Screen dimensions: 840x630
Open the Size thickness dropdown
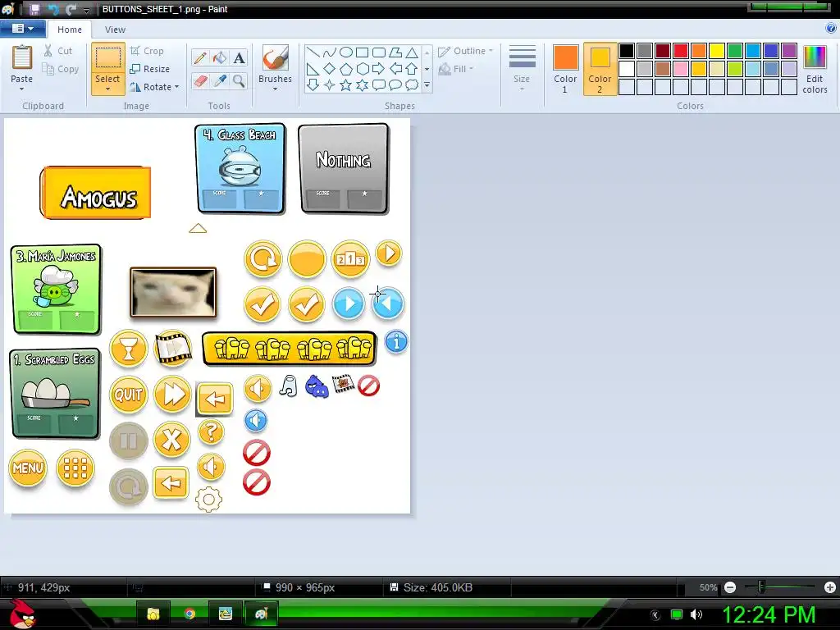point(522,69)
